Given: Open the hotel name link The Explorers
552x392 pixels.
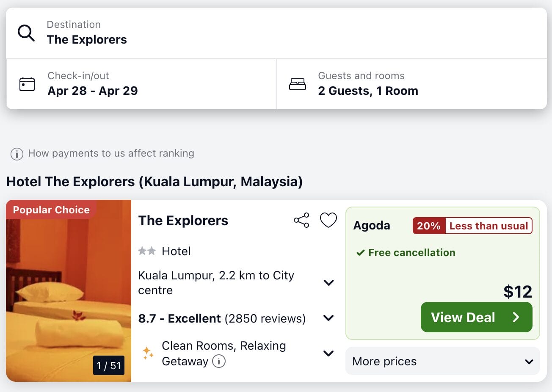Looking at the screenshot, I should click(x=183, y=220).
